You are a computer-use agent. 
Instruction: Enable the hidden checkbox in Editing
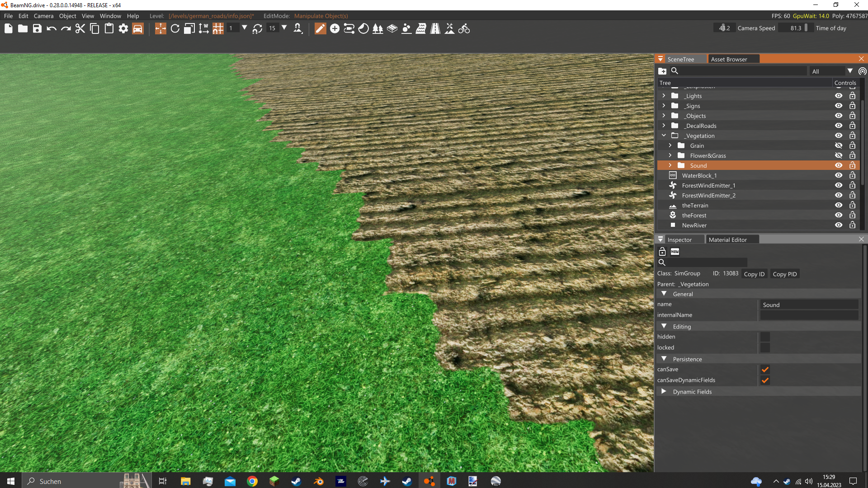(x=765, y=337)
